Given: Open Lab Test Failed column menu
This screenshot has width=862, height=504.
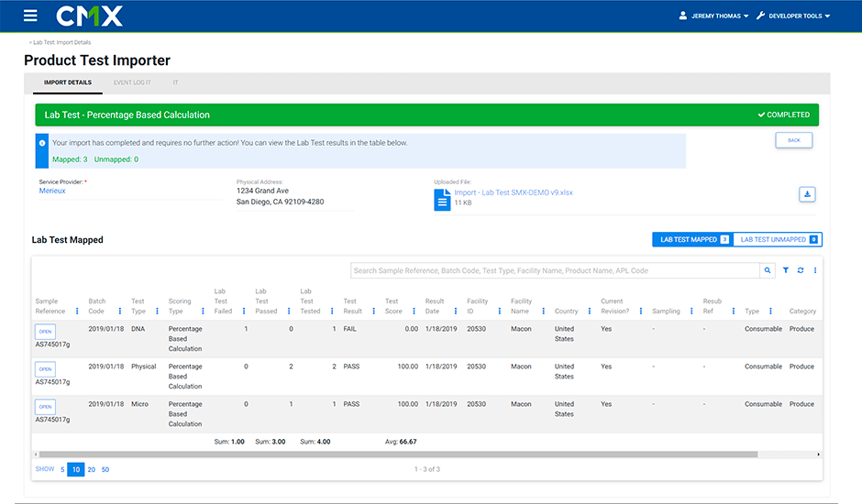Looking at the screenshot, I should [x=244, y=311].
